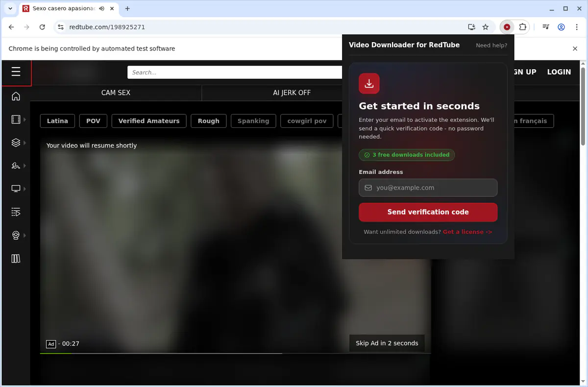Expand the submenu arrow beside the monitor icon
The image size is (588, 387).
pos(24,189)
